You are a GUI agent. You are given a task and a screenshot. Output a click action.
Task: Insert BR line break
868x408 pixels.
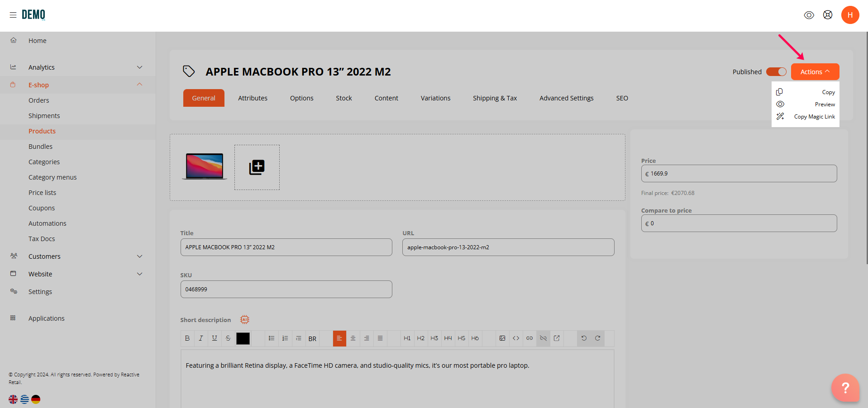(x=312, y=339)
